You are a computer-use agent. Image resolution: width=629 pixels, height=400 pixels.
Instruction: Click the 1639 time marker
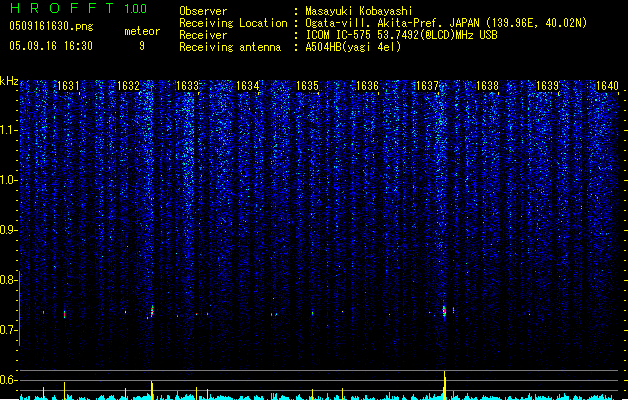pos(547,86)
